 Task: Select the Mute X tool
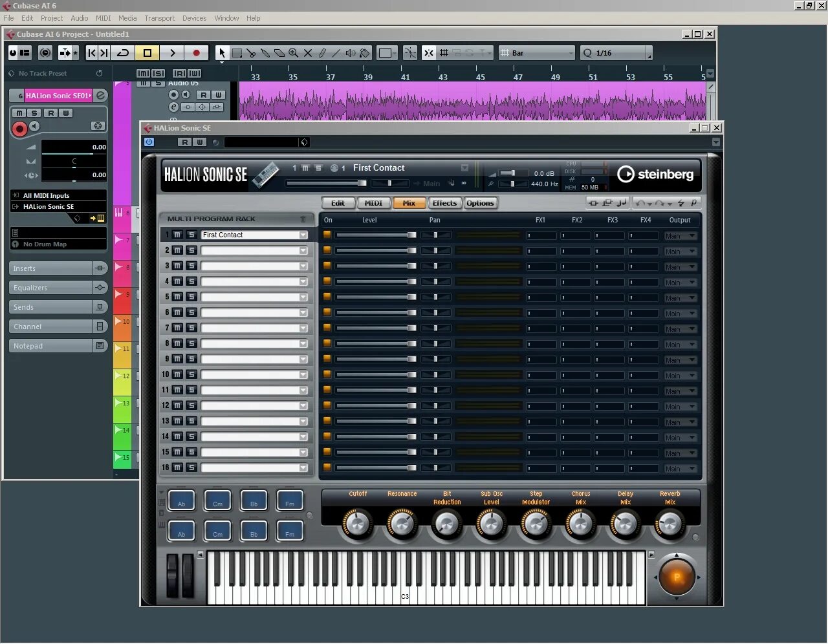tap(308, 53)
